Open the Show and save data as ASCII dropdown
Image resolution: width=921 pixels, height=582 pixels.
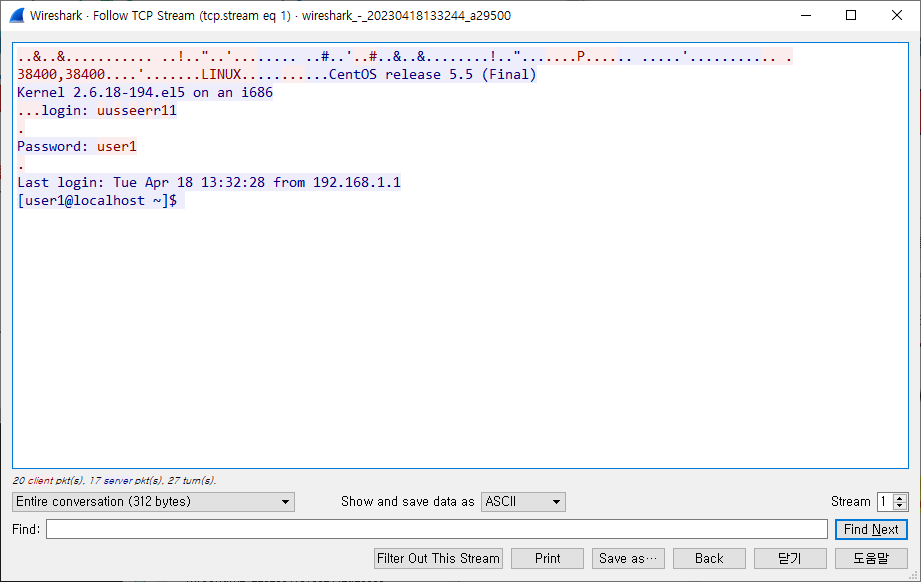pyautogui.click(x=523, y=502)
